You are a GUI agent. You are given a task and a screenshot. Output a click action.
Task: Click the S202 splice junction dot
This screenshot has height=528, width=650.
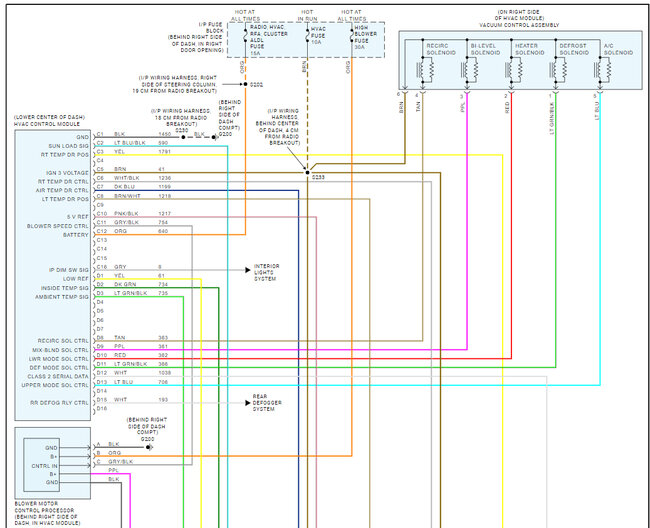(245, 84)
